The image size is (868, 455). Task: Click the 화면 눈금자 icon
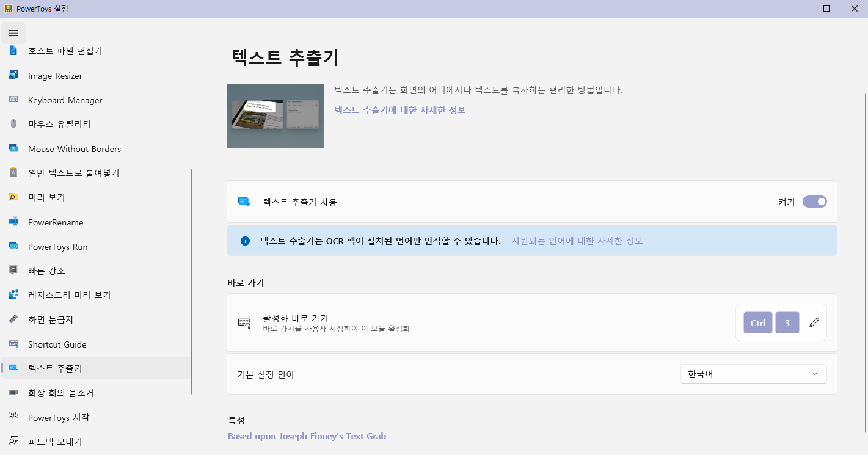tap(13, 319)
